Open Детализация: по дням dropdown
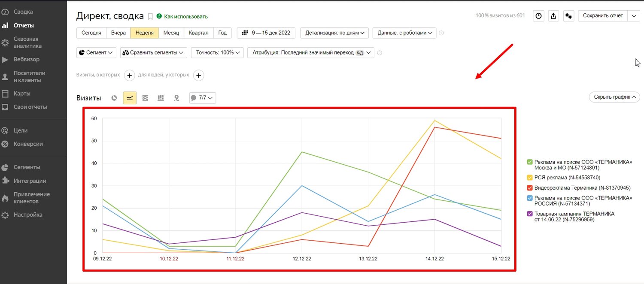Image resolution: width=644 pixels, height=284 pixels. (334, 33)
